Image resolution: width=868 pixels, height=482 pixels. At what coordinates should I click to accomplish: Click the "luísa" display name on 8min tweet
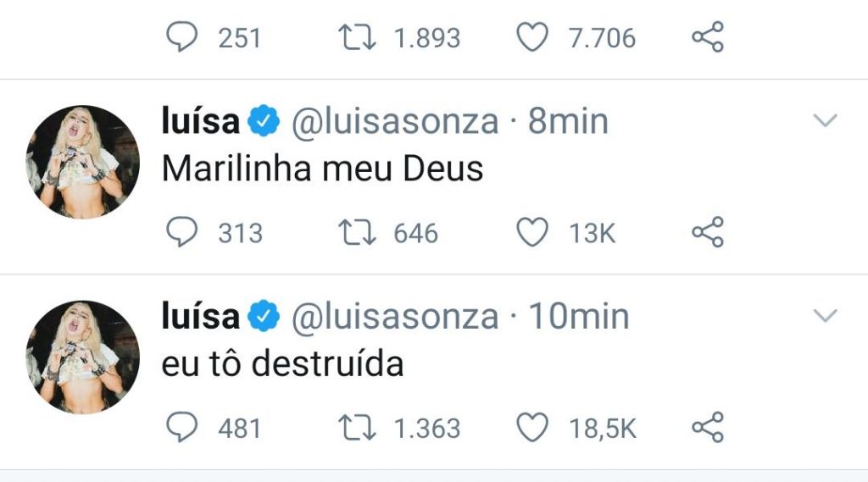[x=201, y=122]
